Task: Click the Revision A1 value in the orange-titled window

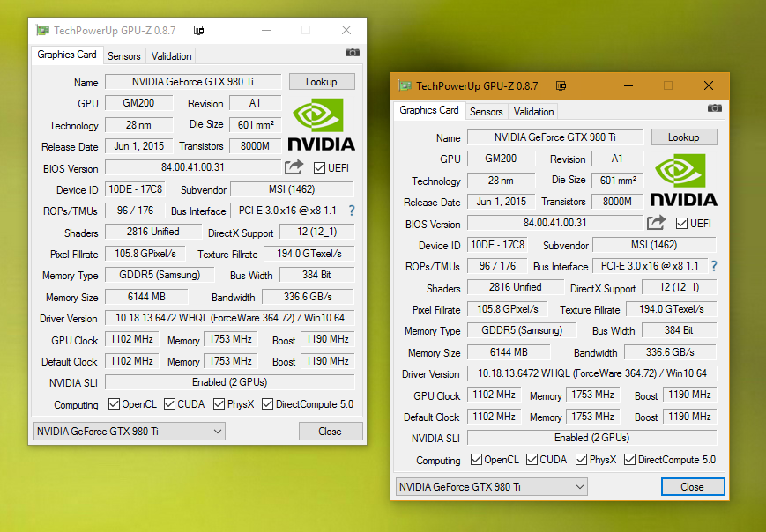Action: tap(618, 159)
